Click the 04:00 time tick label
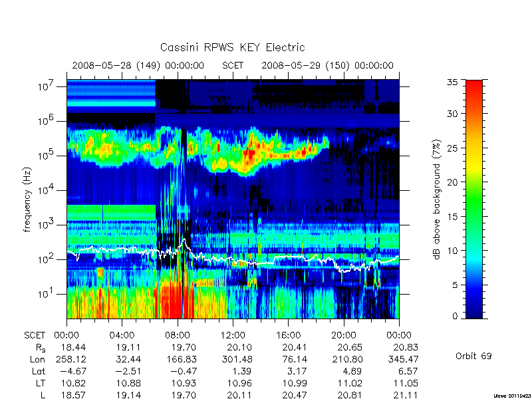The height and width of the screenshot is (399, 532). (x=122, y=336)
